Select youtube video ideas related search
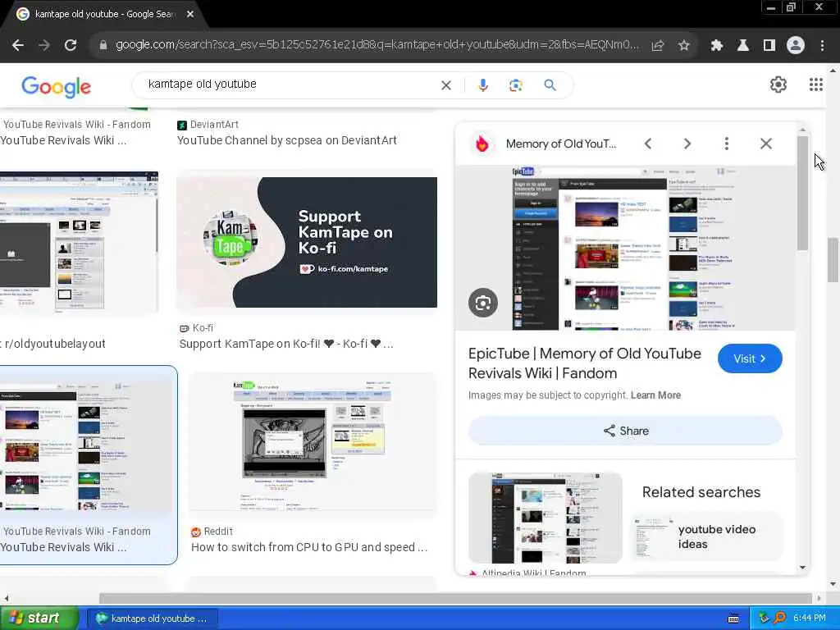This screenshot has height=630, width=840. [x=706, y=536]
